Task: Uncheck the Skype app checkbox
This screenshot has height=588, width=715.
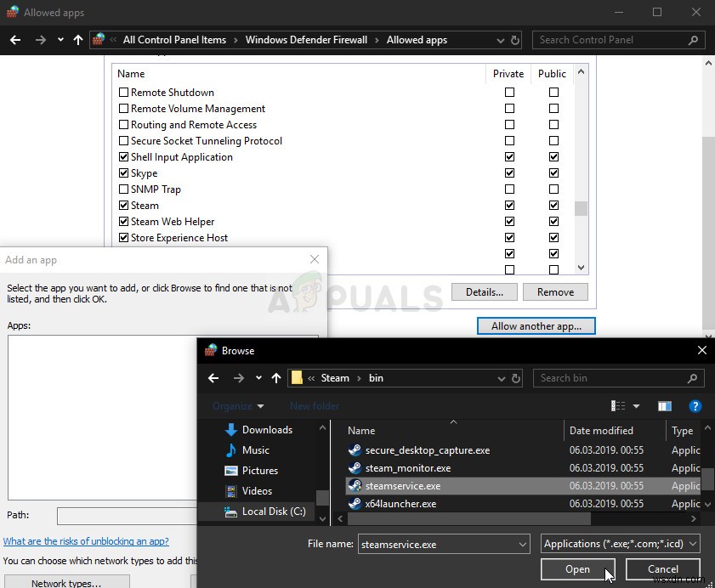Action: tap(123, 173)
